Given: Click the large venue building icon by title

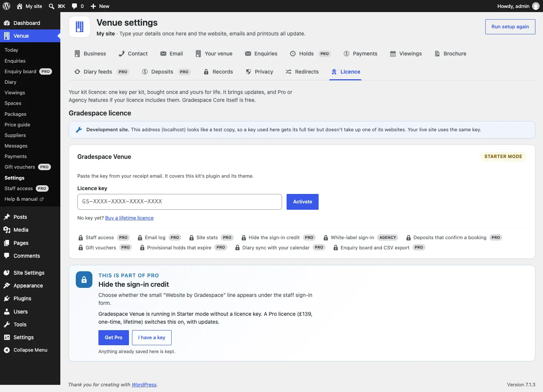Looking at the screenshot, I should [80, 27].
